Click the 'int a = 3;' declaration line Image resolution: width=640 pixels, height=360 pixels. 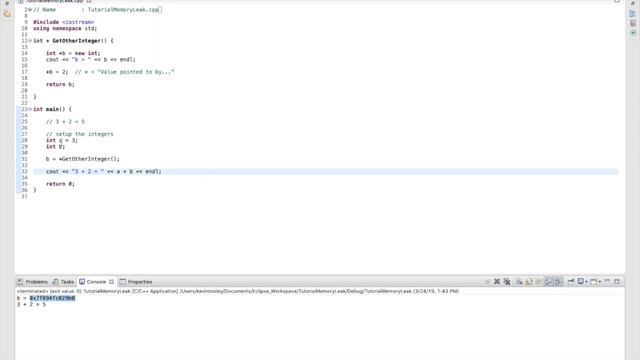coord(62,140)
